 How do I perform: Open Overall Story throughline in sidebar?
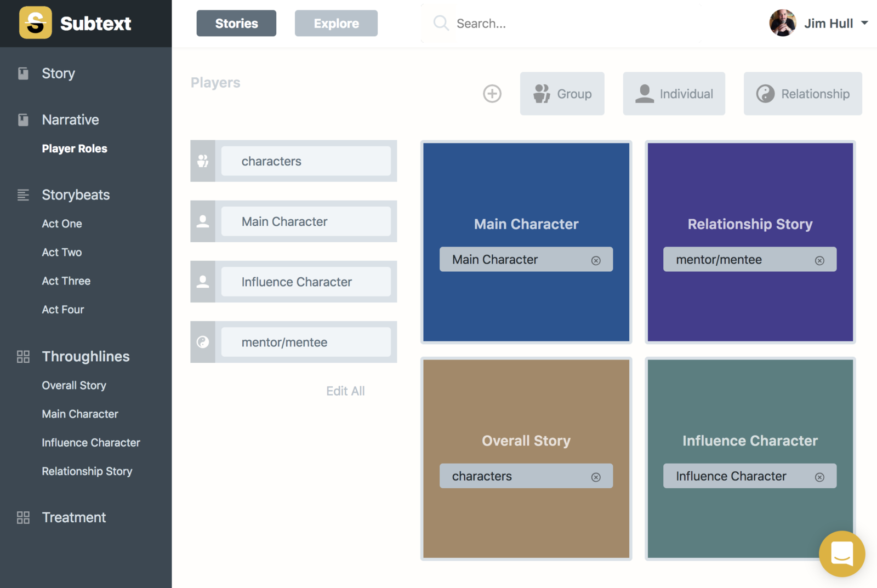[74, 385]
